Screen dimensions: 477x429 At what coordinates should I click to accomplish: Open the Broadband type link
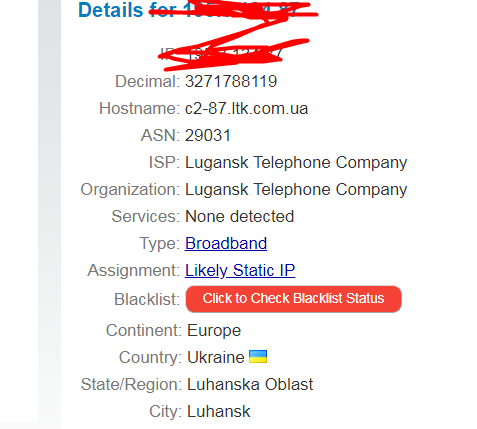click(x=226, y=243)
